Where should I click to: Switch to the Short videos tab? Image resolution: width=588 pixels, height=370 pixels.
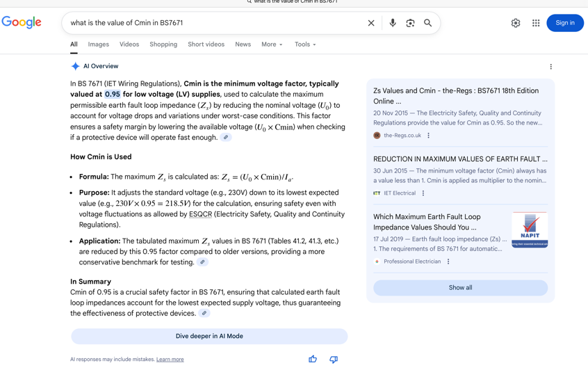206,45
